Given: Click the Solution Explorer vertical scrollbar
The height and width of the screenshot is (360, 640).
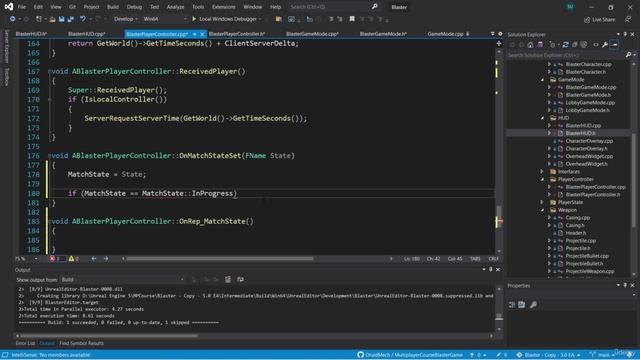Looking at the screenshot, I should click(x=633, y=180).
